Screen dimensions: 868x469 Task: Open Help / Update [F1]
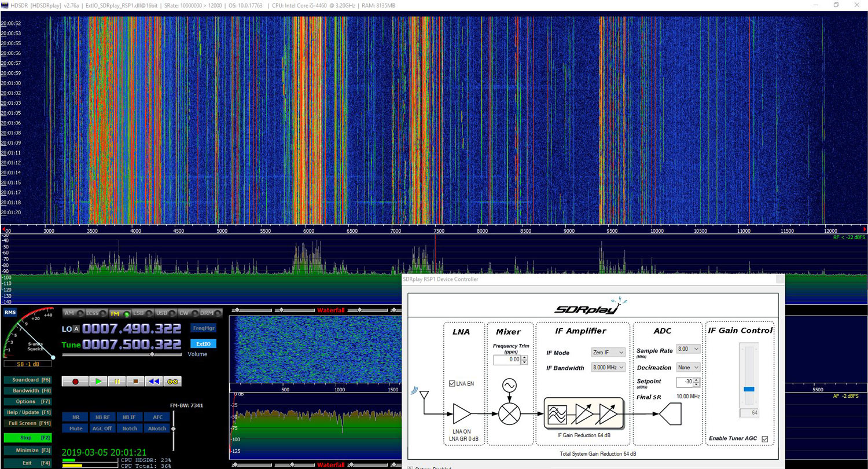point(27,412)
